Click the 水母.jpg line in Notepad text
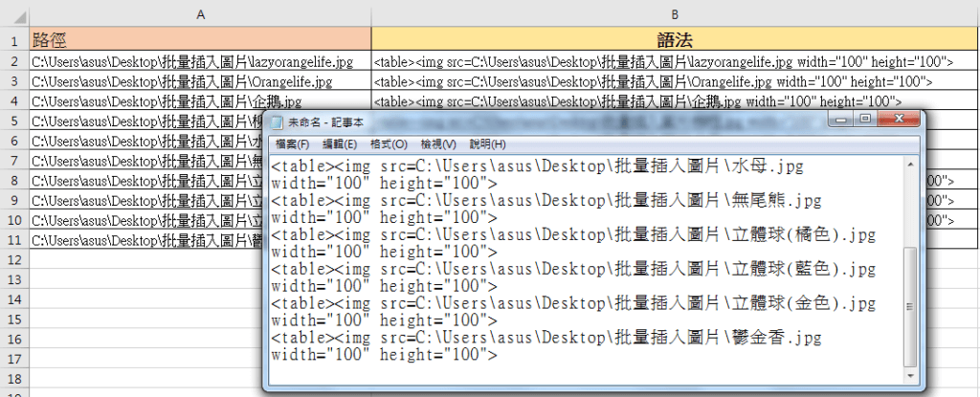 click(536, 166)
